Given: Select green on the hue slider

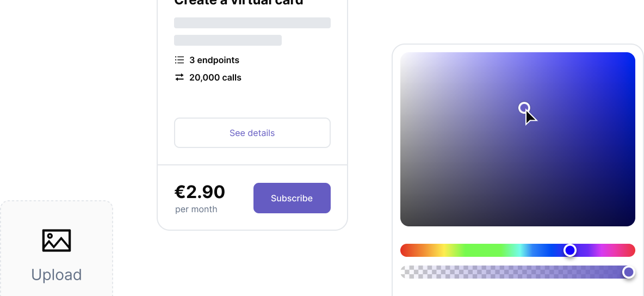Looking at the screenshot, I should pyautogui.click(x=479, y=250).
